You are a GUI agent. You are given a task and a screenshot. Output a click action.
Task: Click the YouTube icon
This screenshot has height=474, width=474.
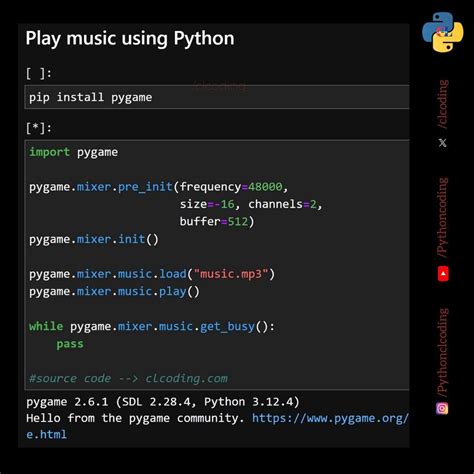(x=443, y=274)
